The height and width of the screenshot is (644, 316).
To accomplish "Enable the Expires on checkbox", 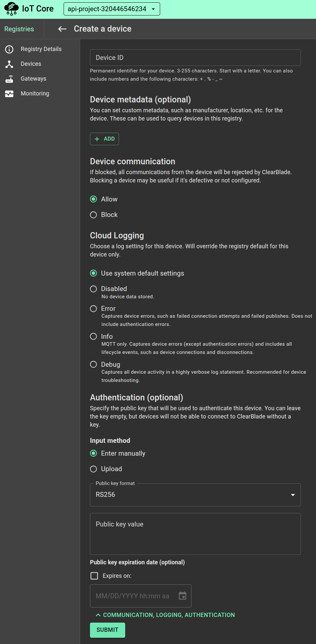I will click(94, 576).
